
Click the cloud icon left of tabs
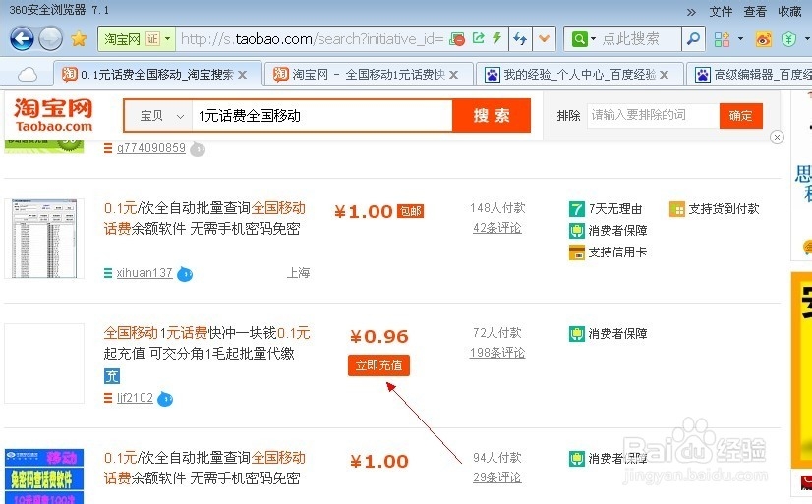click(x=28, y=75)
